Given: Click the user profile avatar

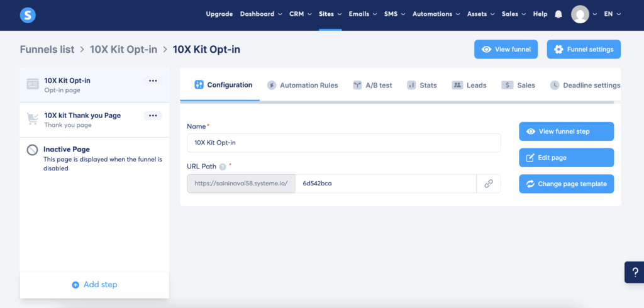Looking at the screenshot, I should coord(580,14).
